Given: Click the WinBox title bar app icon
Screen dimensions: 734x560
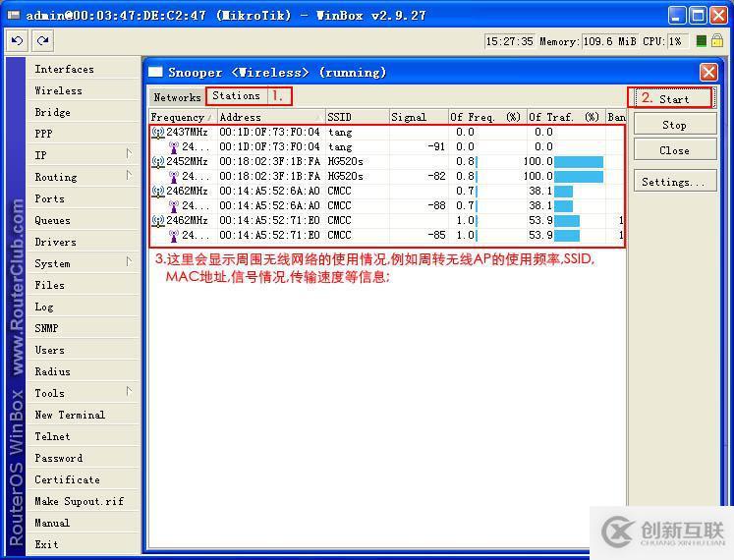Looking at the screenshot, I should click(x=14, y=16).
